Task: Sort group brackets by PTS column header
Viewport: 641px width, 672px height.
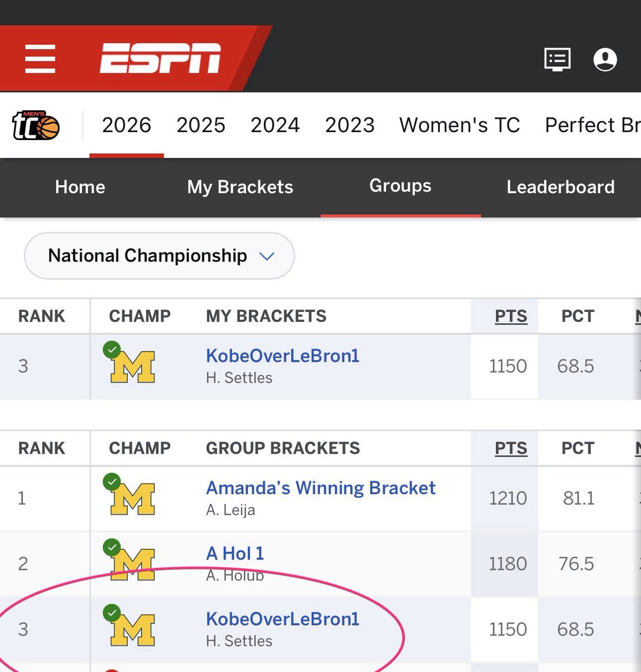Action: click(x=511, y=448)
